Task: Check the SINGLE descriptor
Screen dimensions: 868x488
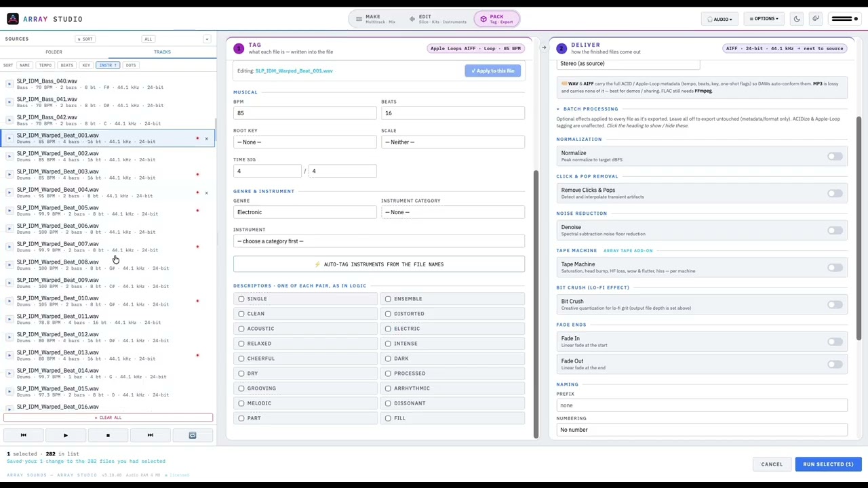Action: pos(241,299)
